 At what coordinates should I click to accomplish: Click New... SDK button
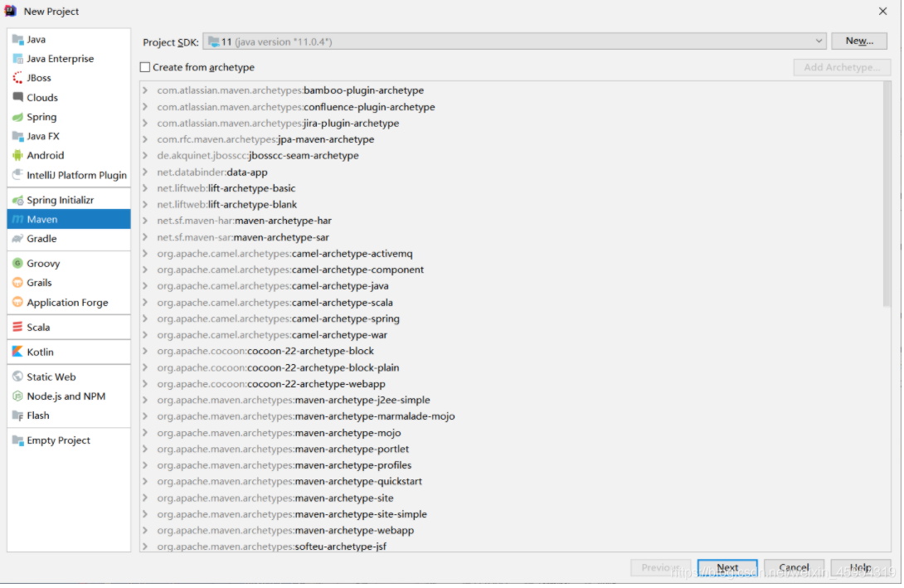859,41
